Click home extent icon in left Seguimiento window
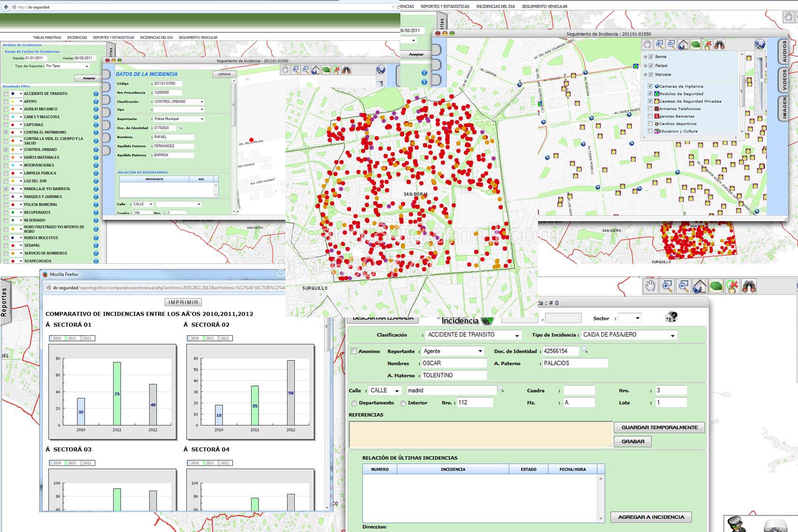This screenshot has width=798, height=532. click(x=315, y=70)
